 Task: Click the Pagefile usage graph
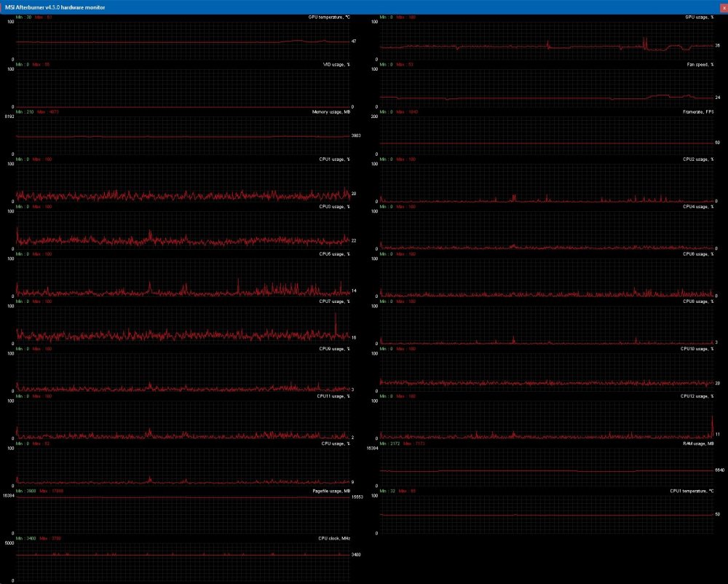point(182,514)
